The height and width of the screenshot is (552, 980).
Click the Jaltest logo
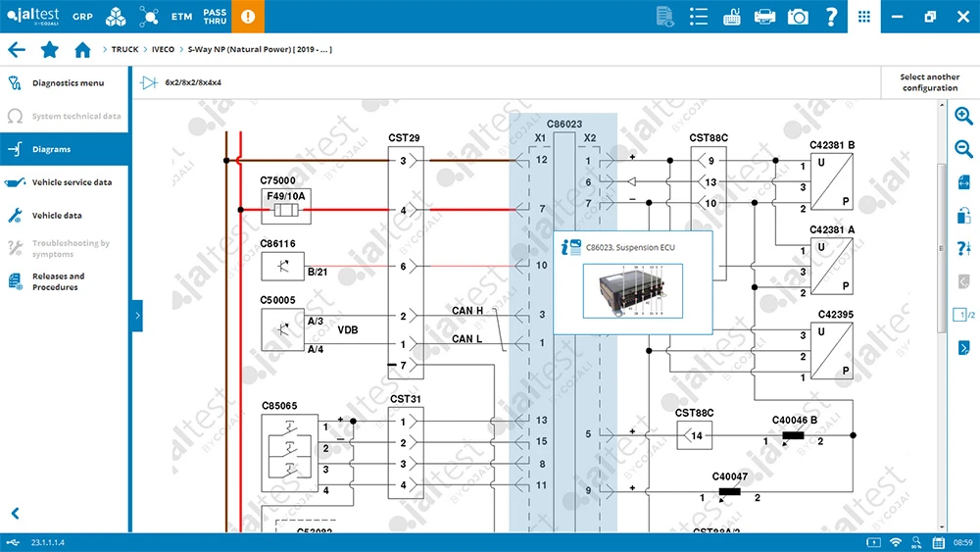33,16
